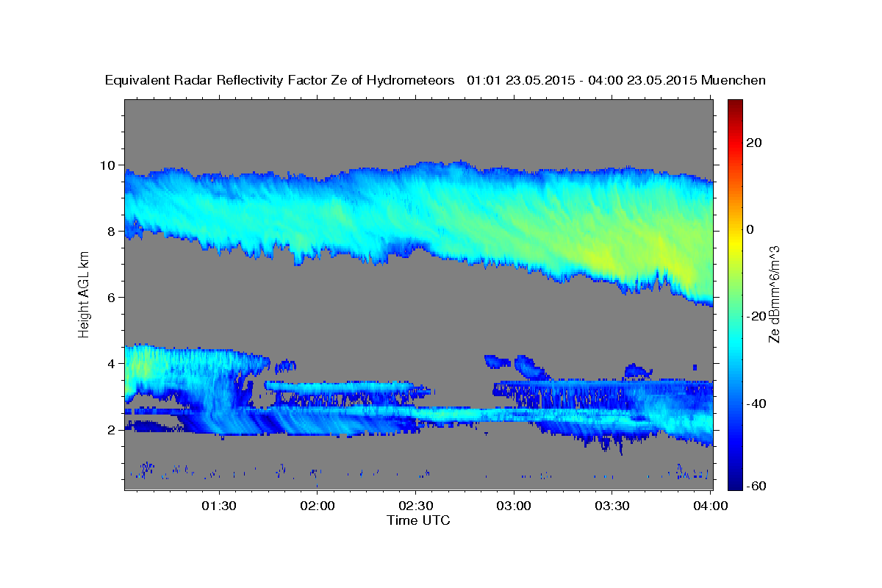Screen dimensions: 882x588
Task: Click the colorbar label 'Ze dBmm^6/m^3'
Action: click(x=773, y=294)
